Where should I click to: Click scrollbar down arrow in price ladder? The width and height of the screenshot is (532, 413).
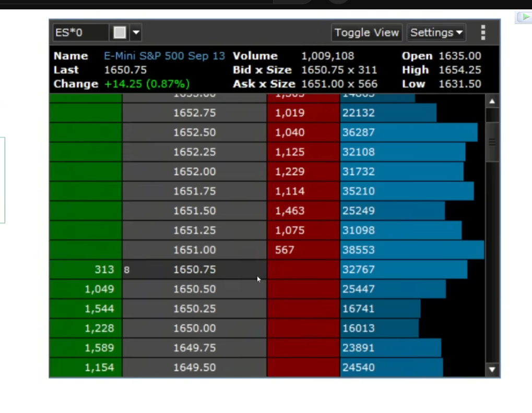(492, 369)
